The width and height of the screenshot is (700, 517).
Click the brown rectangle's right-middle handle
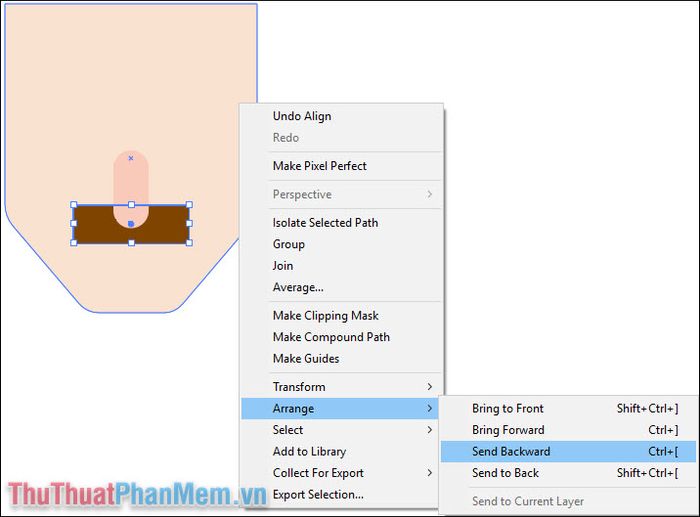tap(189, 223)
